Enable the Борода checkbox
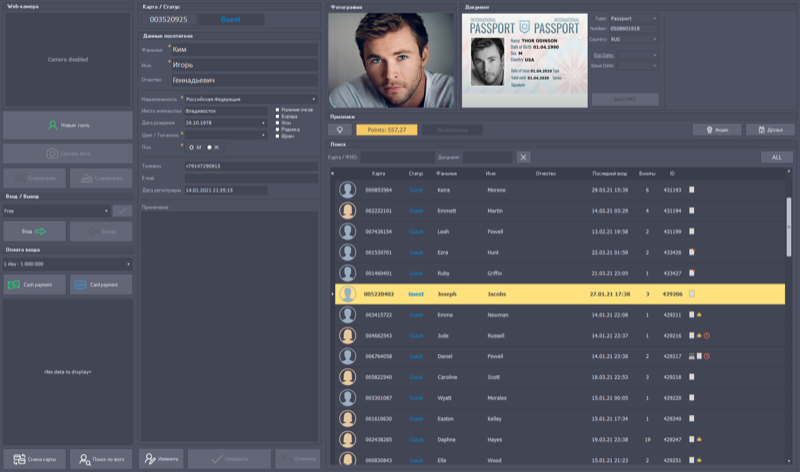The width and height of the screenshot is (800, 472). point(278,116)
